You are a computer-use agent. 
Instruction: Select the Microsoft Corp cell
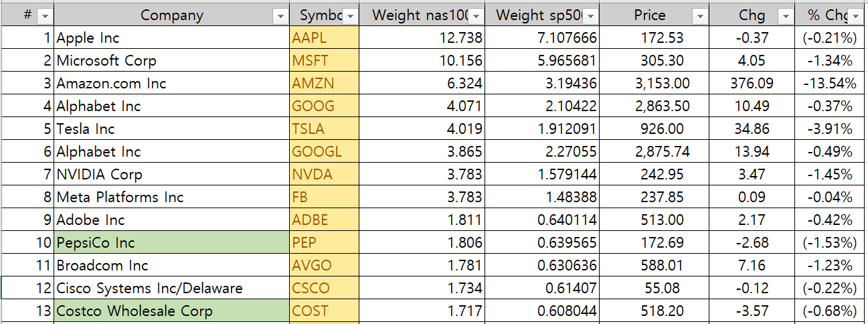[x=172, y=61]
